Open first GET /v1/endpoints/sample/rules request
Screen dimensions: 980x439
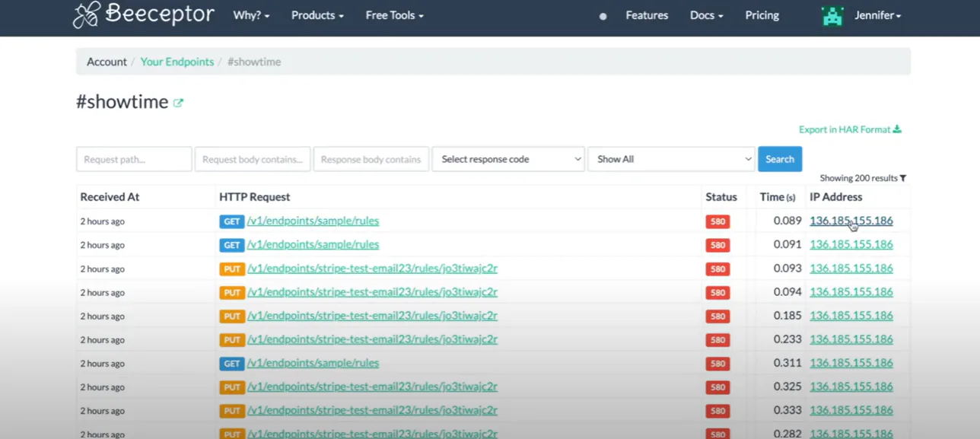(313, 221)
